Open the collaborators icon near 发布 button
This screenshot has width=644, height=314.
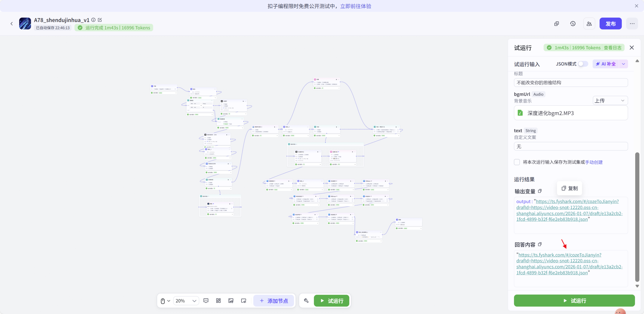click(x=589, y=23)
